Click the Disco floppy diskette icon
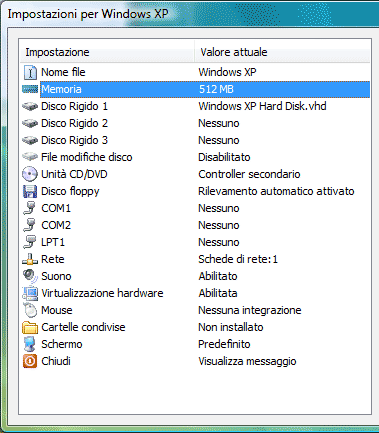 [x=30, y=191]
